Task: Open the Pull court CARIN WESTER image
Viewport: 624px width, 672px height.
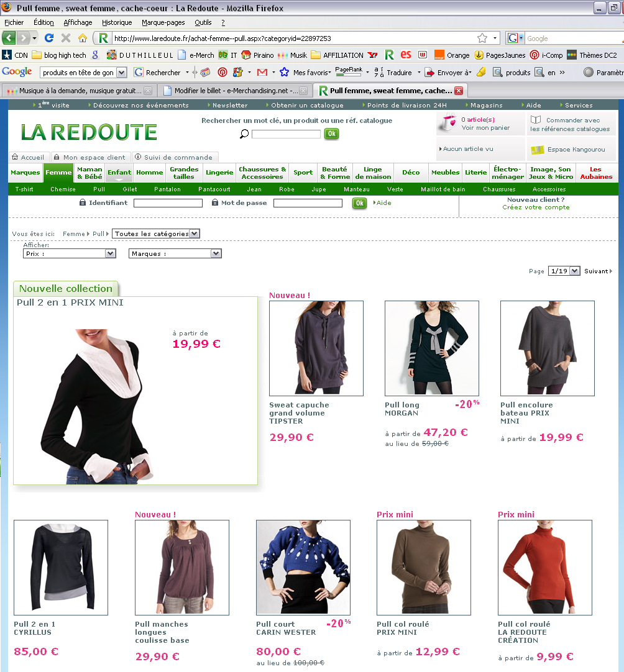Action: tap(303, 568)
